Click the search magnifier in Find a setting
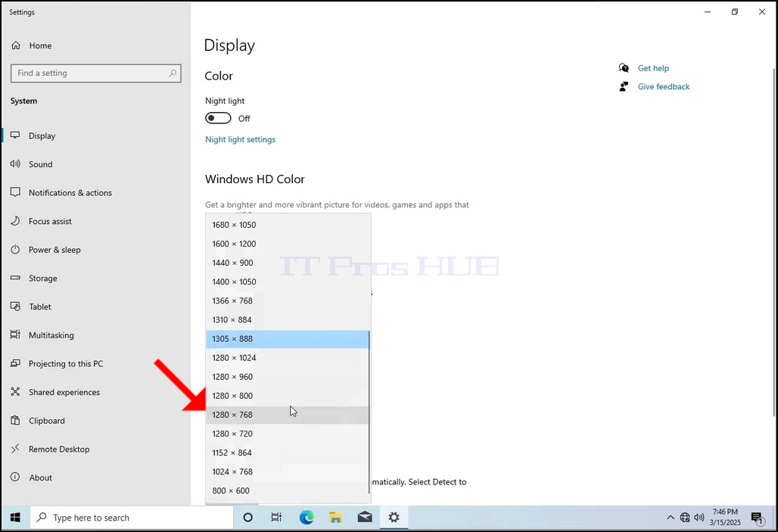Screen dimensions: 778x532 click(172, 73)
